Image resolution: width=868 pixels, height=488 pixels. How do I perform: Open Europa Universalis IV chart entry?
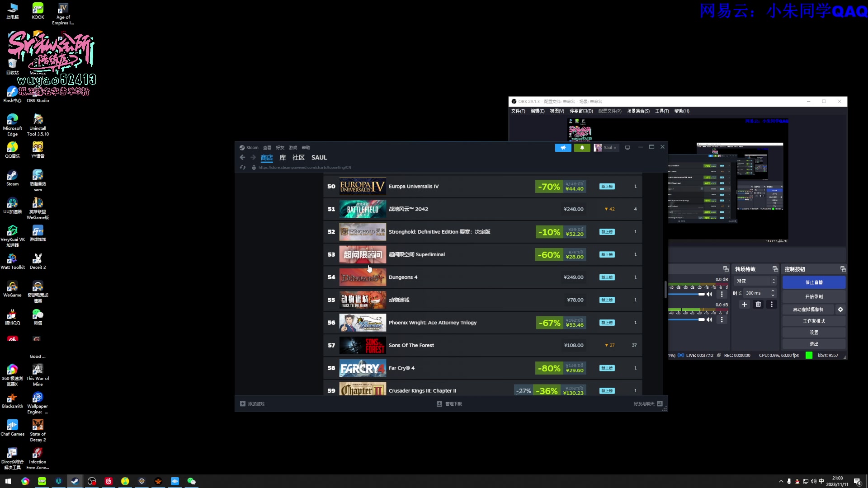tap(482, 186)
